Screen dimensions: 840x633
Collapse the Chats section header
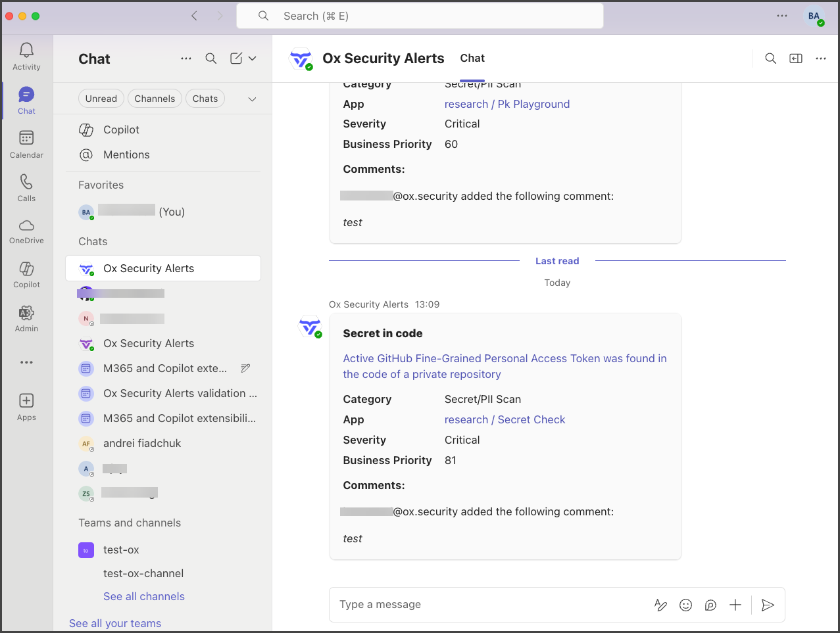(93, 241)
